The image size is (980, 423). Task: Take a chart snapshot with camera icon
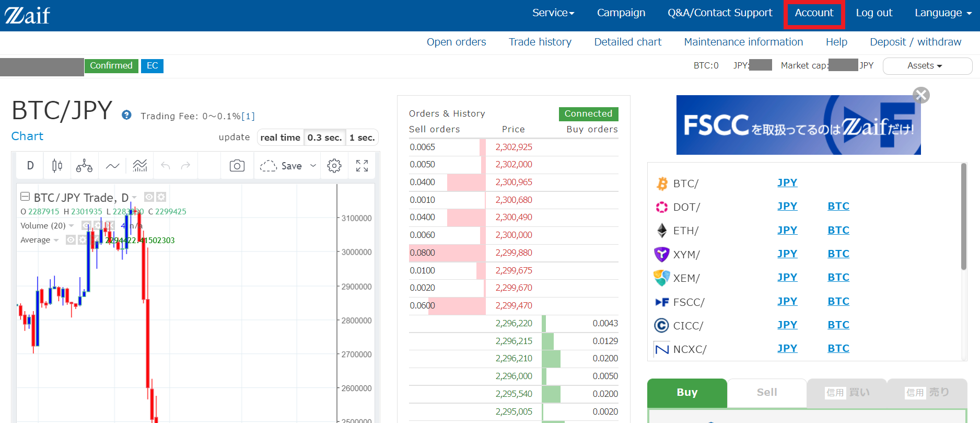pyautogui.click(x=237, y=166)
